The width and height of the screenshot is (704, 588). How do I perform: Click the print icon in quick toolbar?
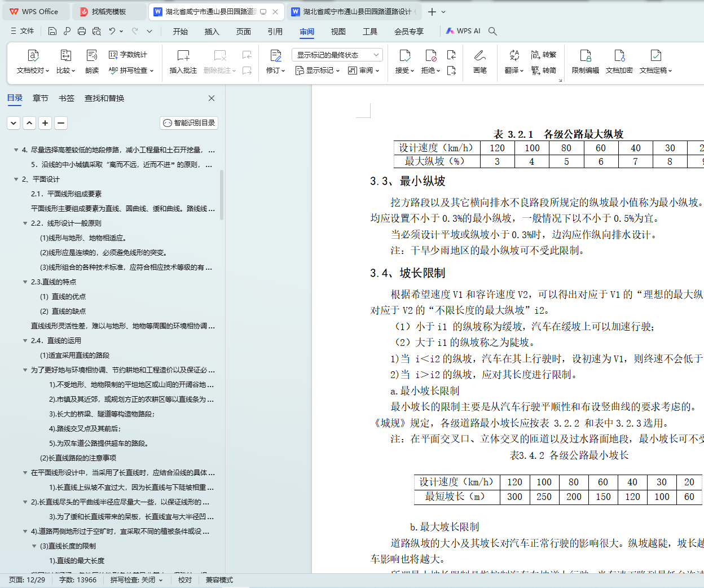click(x=82, y=31)
